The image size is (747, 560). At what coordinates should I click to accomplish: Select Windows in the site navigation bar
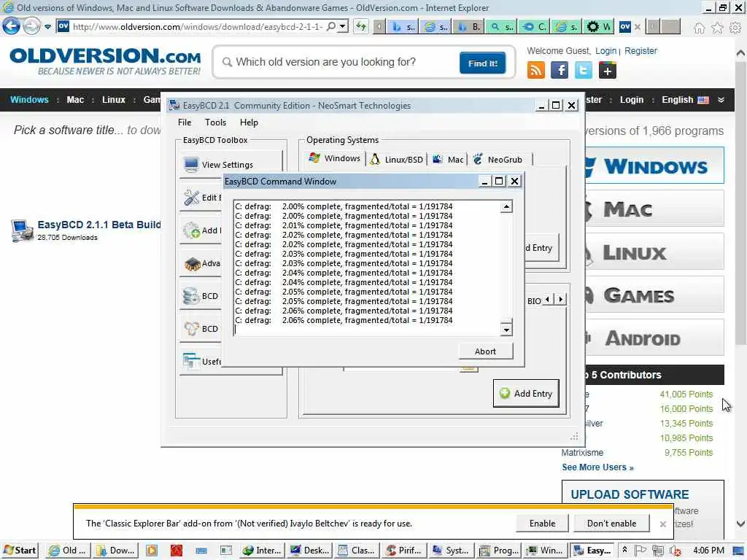point(29,99)
